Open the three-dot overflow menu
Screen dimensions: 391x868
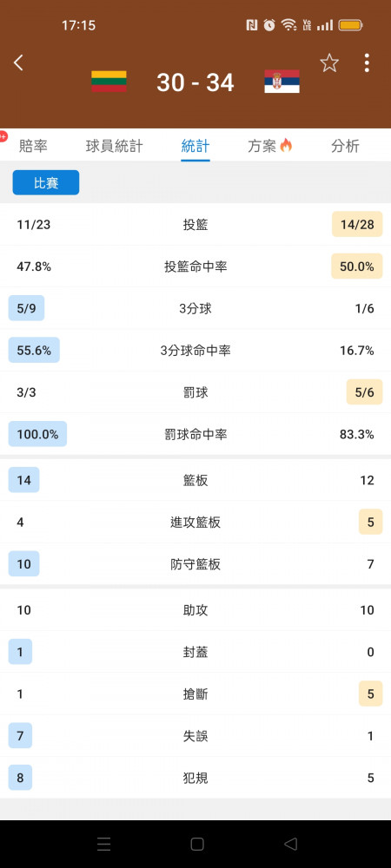(x=367, y=63)
